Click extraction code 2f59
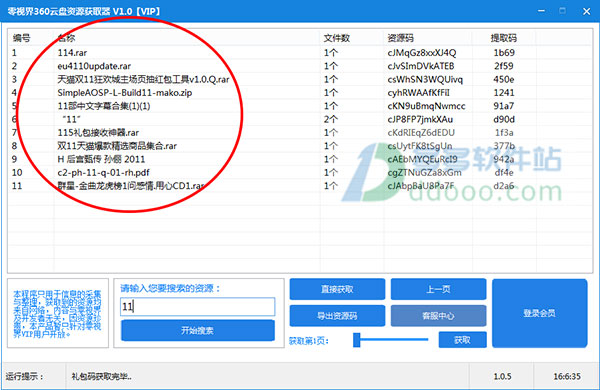Image resolution: width=600 pixels, height=390 pixels. click(x=504, y=66)
